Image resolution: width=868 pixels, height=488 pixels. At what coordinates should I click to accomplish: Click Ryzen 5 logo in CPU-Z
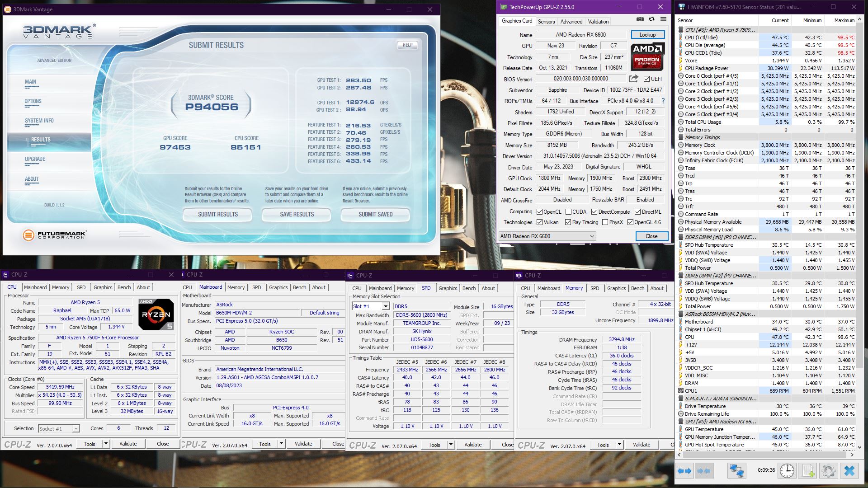coord(156,314)
